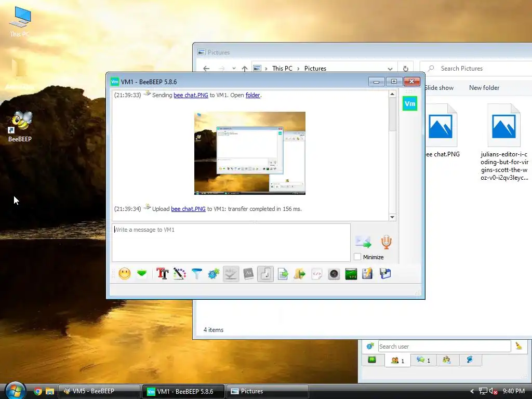Switch to the groups tab

click(x=446, y=360)
